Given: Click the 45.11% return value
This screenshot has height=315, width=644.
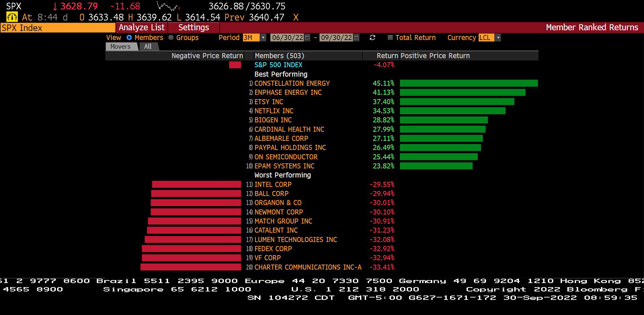Looking at the screenshot, I should (384, 83).
